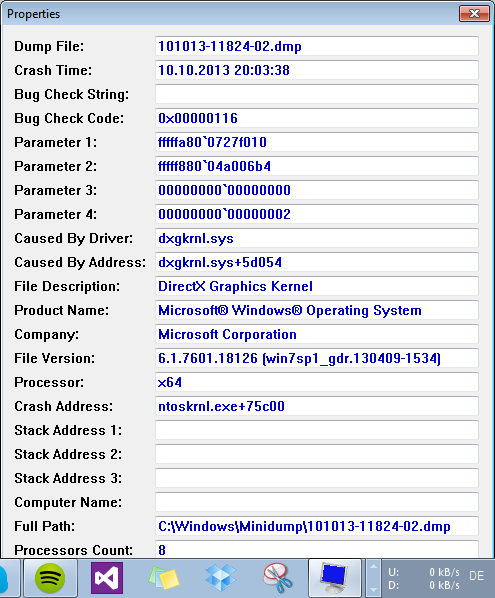Click the Full Path field
The height and width of the screenshot is (598, 495).
pyautogui.click(x=317, y=527)
